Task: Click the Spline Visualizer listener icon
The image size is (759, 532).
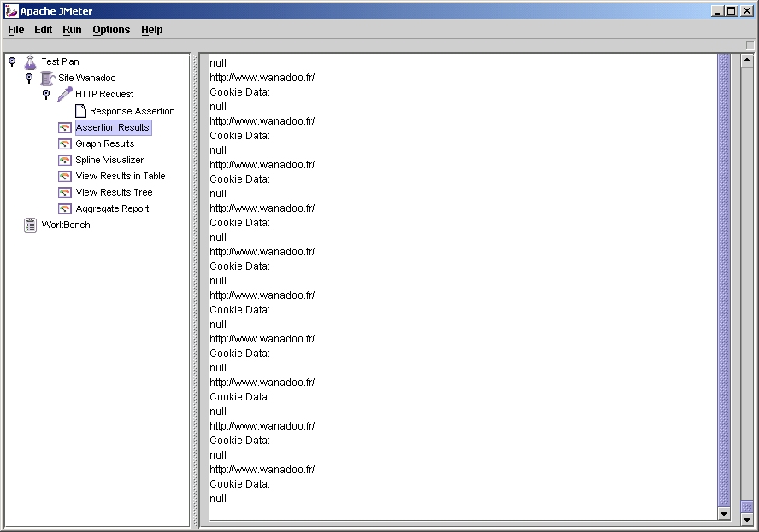Action: 64,160
